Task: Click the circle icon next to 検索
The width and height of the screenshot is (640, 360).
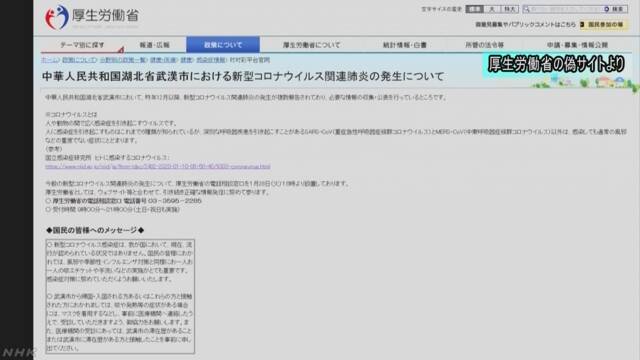Action: [607, 9]
